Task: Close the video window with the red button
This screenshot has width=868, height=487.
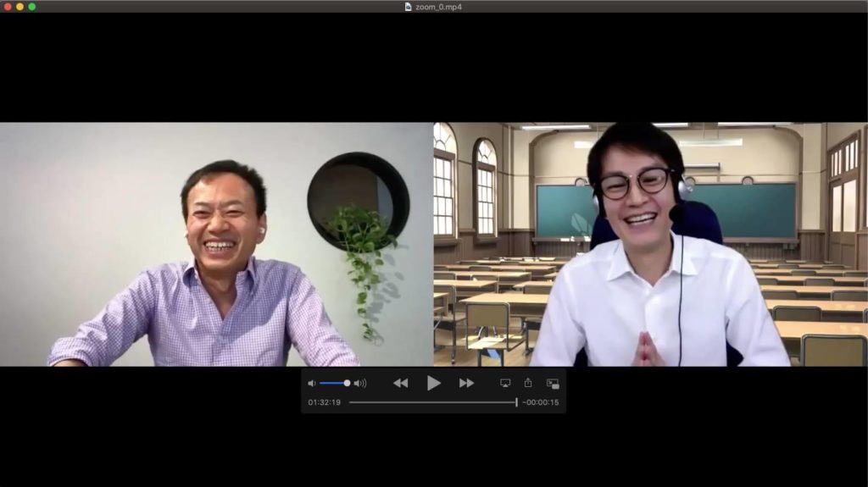Action: click(8, 6)
